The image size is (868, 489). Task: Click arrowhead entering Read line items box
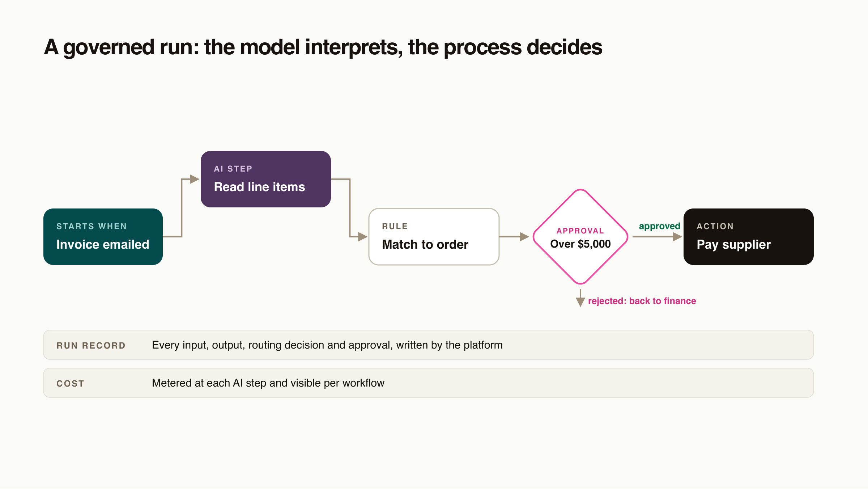pos(195,179)
